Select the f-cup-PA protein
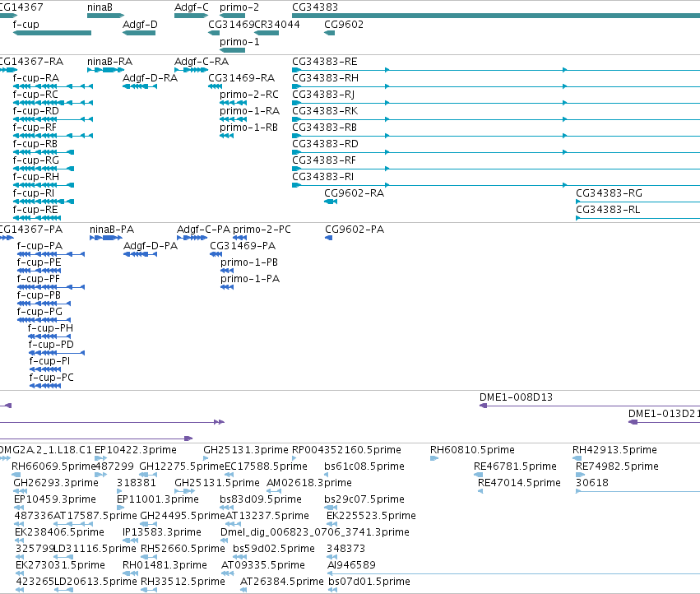 [x=50, y=254]
